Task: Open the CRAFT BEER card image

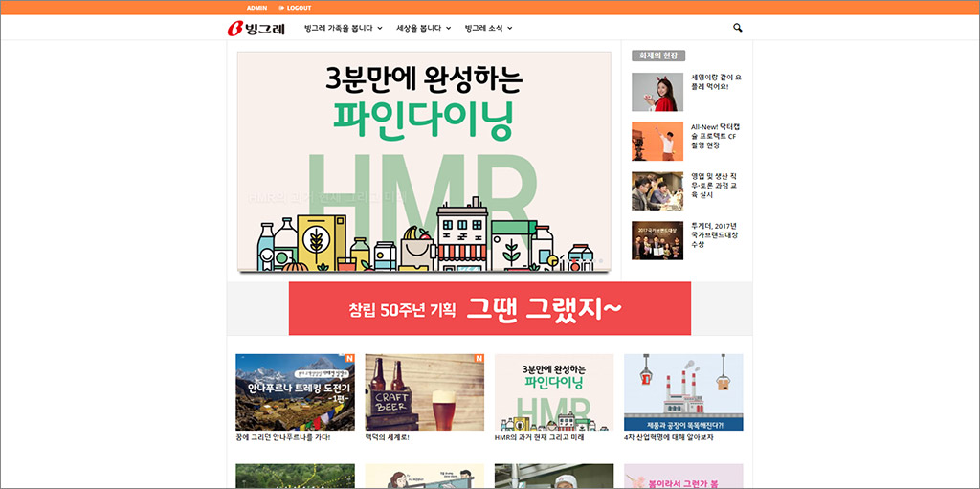Action: pyautogui.click(x=424, y=392)
